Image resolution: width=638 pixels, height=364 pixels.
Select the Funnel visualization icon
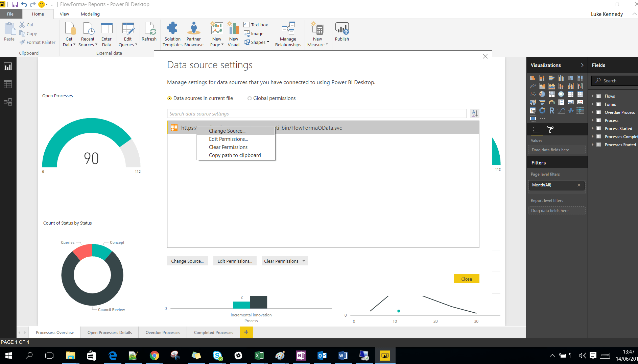coord(542,102)
